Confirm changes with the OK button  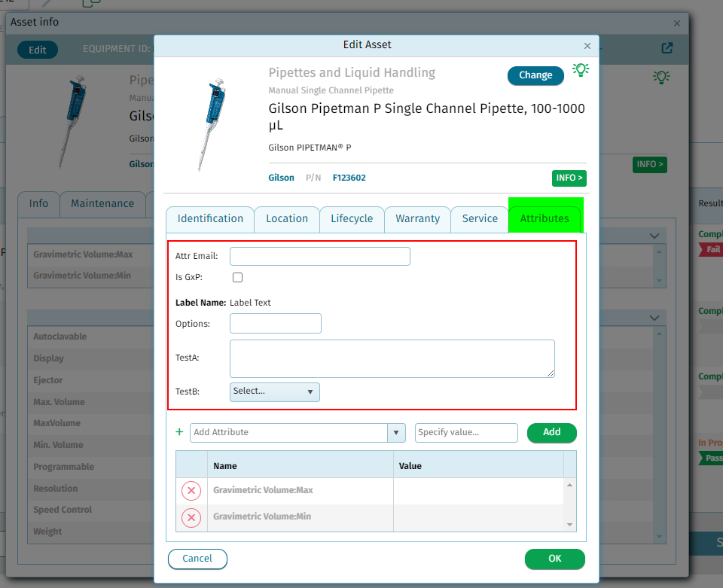click(555, 559)
